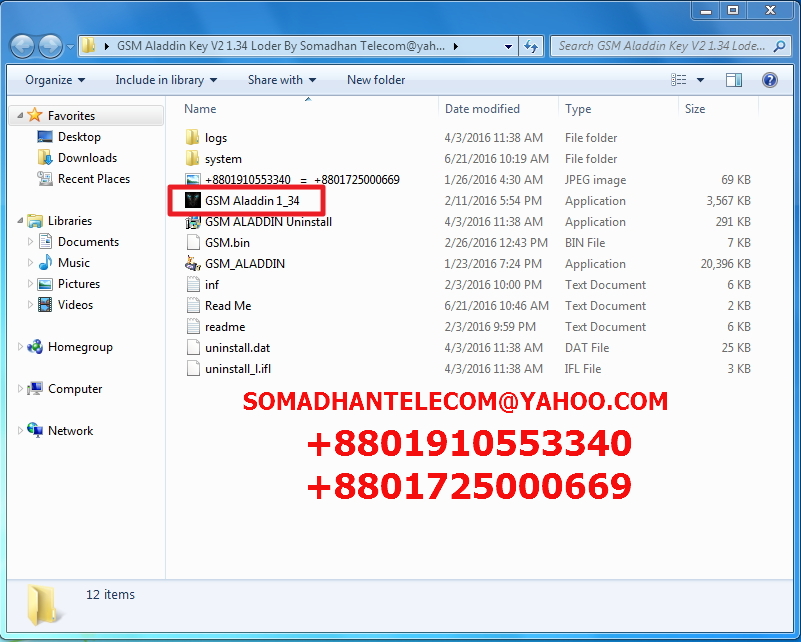801x642 pixels.
Task: Expand the Homegroup node
Action: [x=20, y=347]
